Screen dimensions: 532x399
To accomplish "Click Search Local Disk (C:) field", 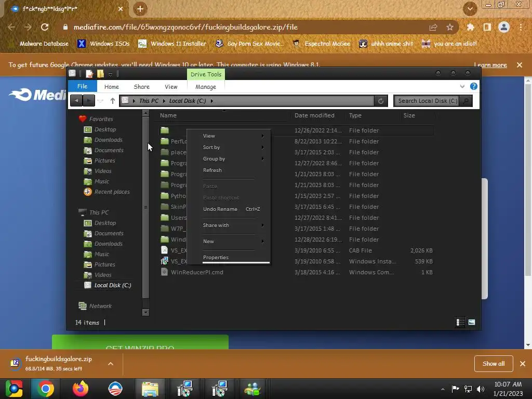I will point(427,101).
